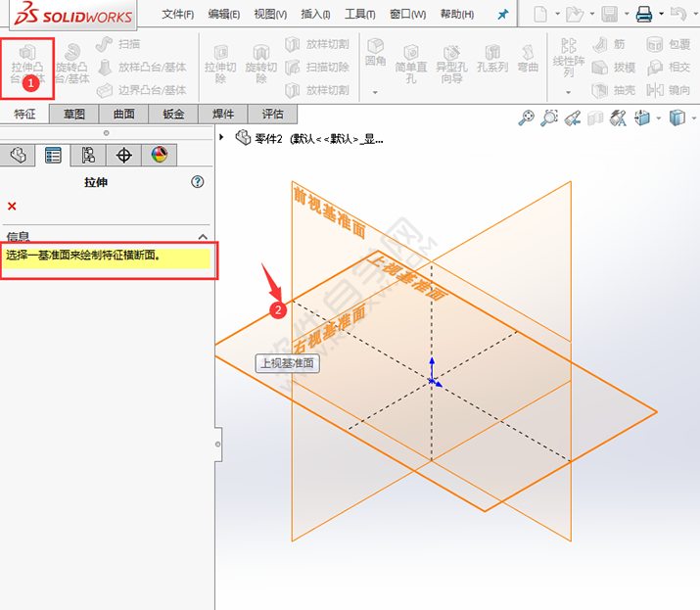Open the new document dropdown arrow
This screenshot has width=700, height=610.
(x=558, y=14)
